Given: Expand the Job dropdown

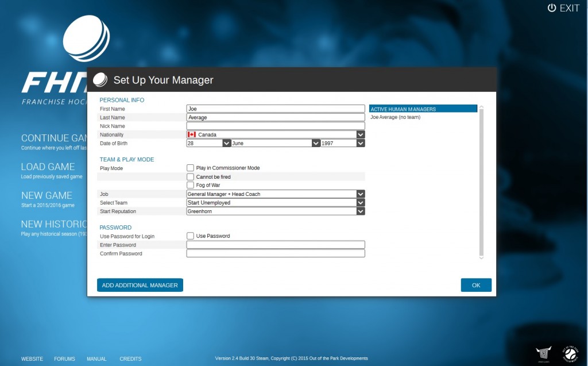Looking at the screenshot, I should coord(276,194).
